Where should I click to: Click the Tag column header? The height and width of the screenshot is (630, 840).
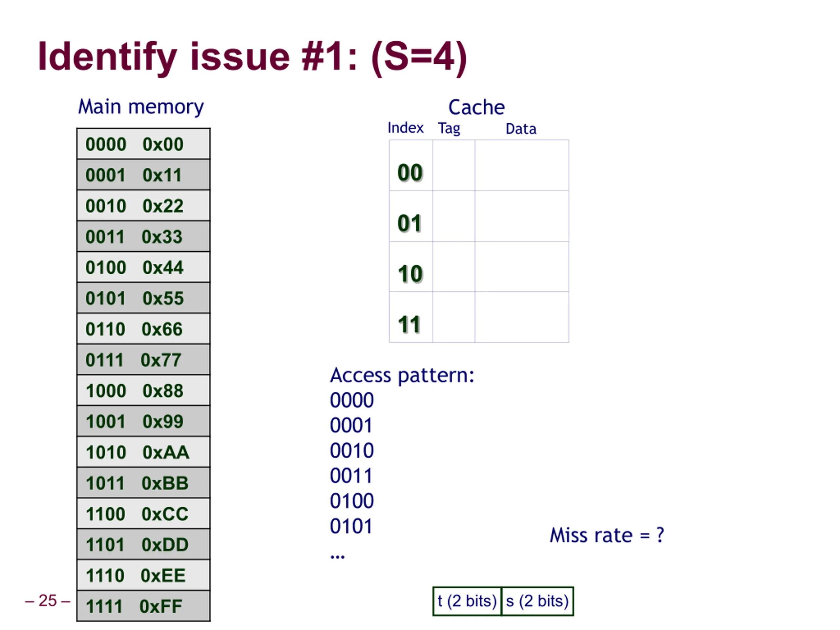(x=449, y=129)
